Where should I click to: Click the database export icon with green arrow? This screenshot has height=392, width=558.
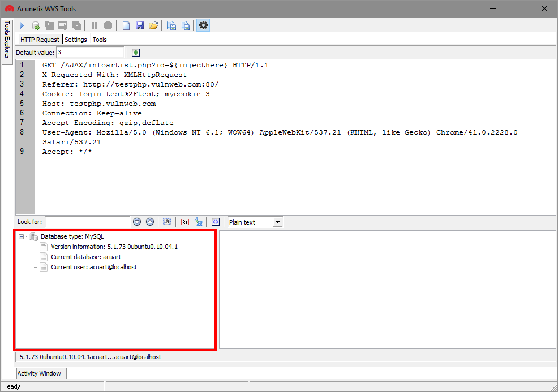36,25
